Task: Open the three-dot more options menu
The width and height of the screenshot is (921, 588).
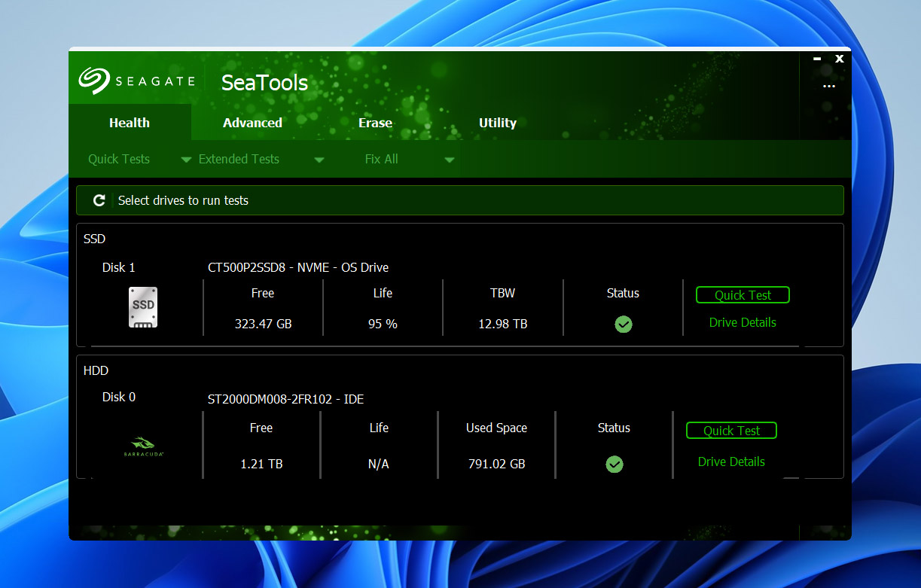Action: [x=829, y=87]
